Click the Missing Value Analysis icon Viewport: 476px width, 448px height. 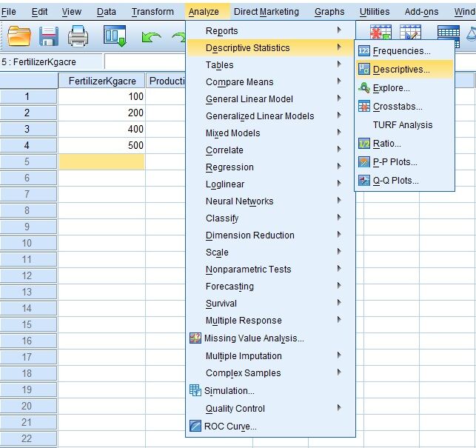[x=195, y=338]
